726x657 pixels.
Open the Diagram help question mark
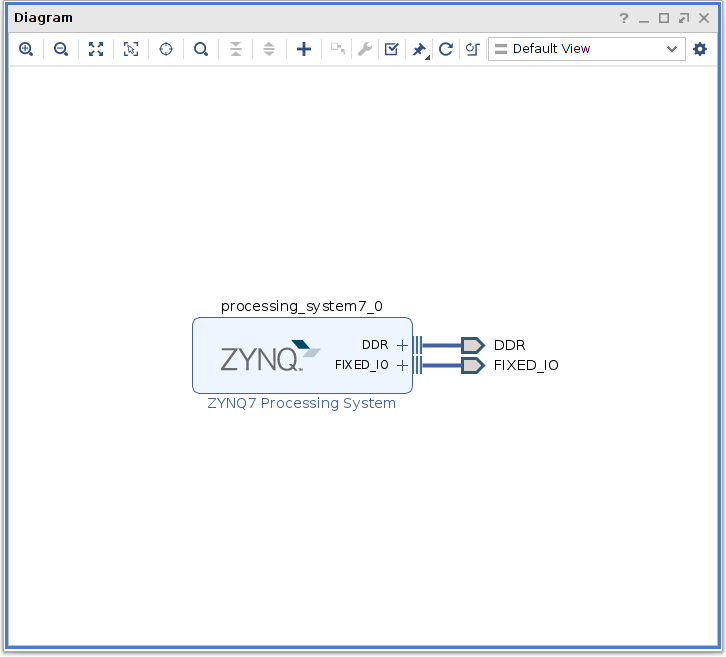pyautogui.click(x=624, y=18)
